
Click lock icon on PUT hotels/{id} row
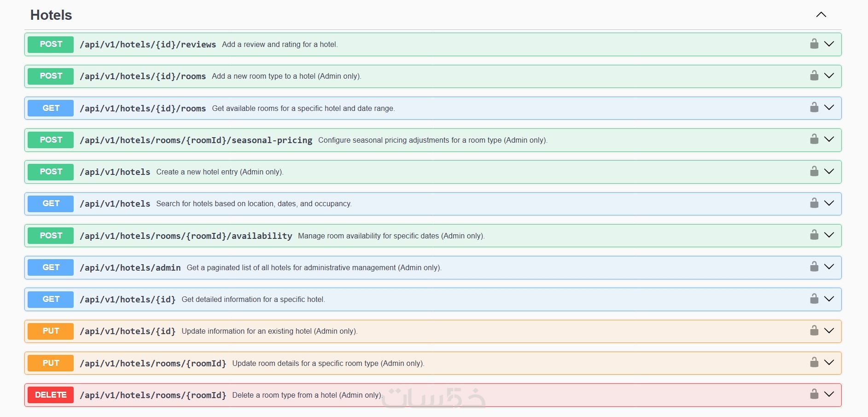(x=814, y=330)
